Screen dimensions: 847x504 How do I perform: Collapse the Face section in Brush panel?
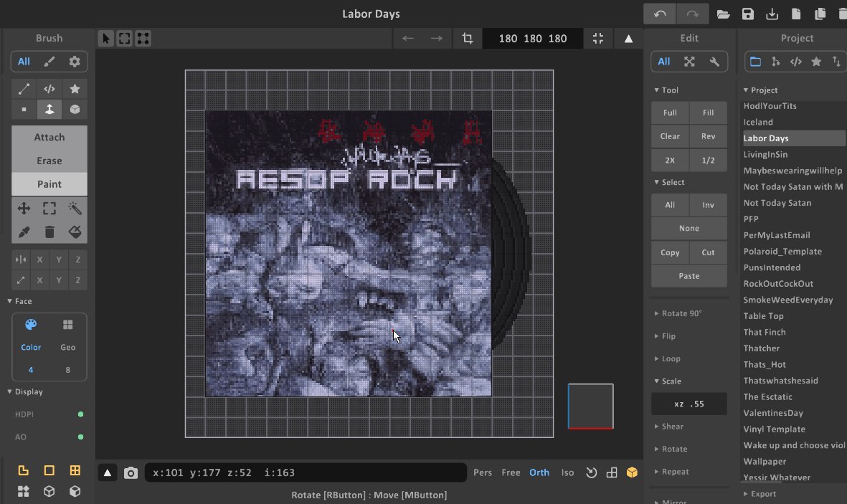tap(19, 301)
